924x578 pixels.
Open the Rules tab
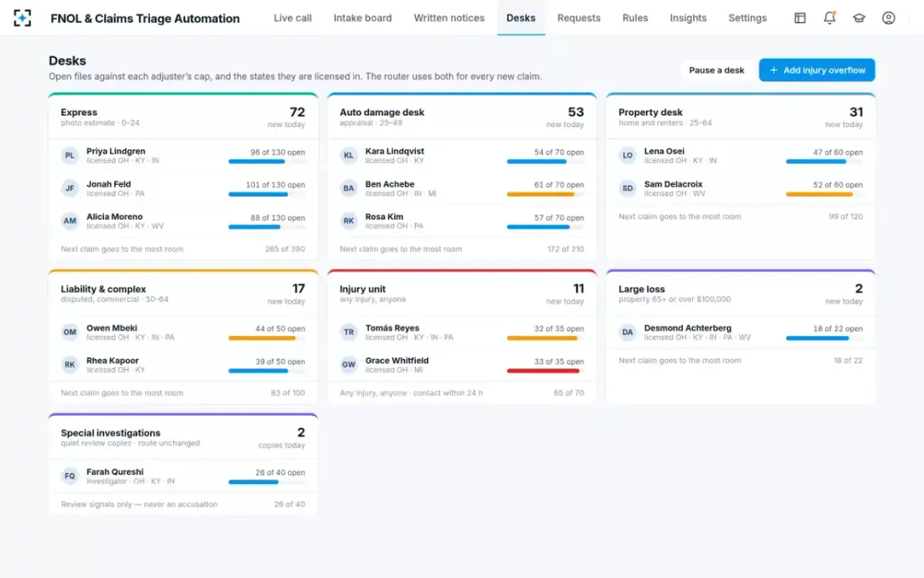point(635,18)
